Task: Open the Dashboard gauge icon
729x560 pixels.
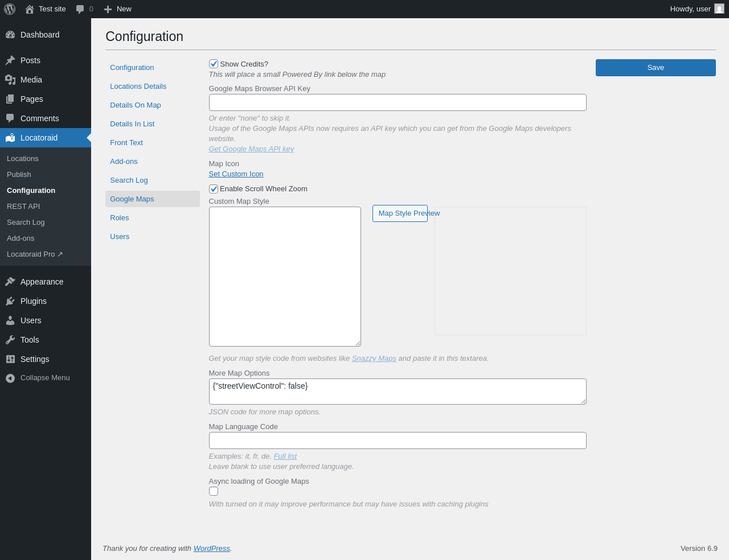Action: click(x=10, y=35)
